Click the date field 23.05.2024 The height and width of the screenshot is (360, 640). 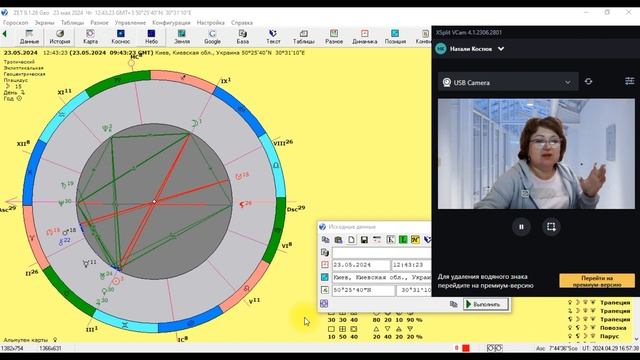[361, 265]
